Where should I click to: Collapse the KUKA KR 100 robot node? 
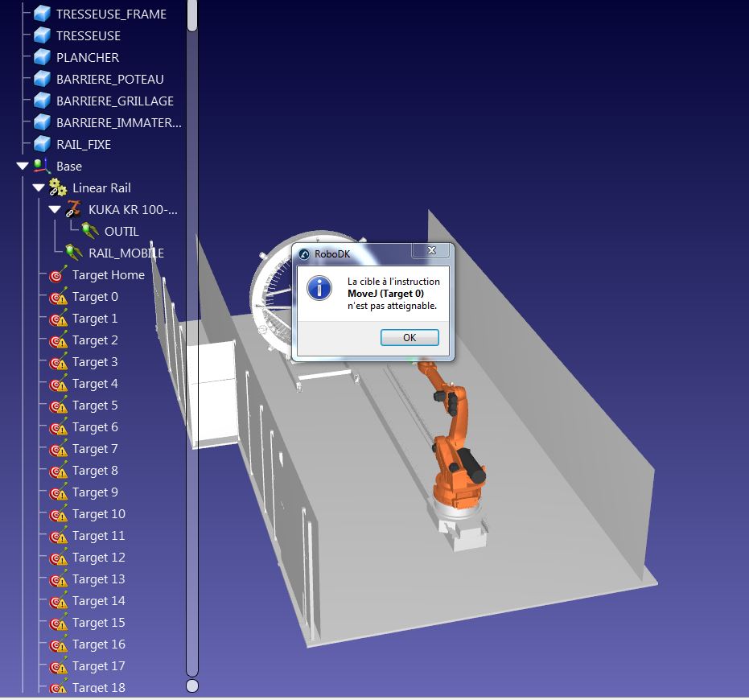coord(55,210)
